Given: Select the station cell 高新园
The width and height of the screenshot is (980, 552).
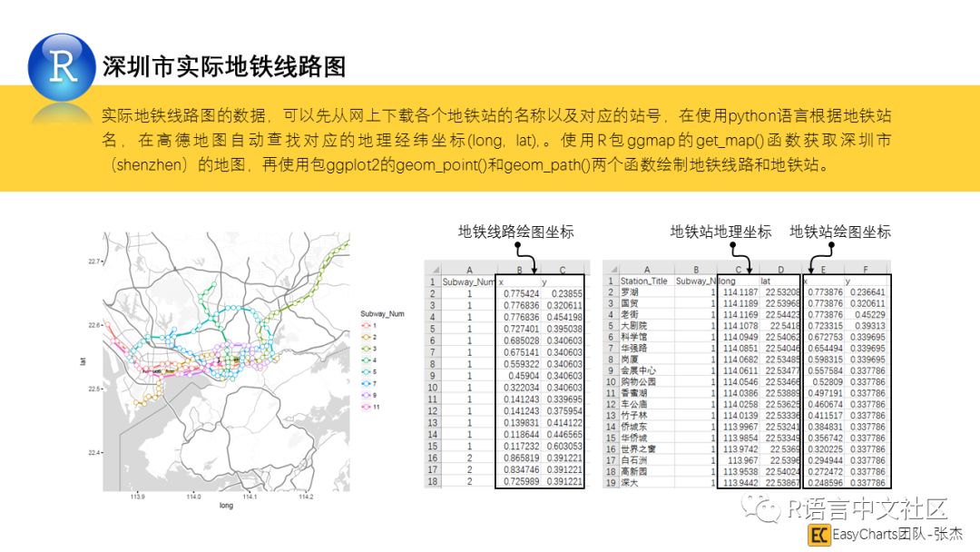Looking at the screenshot, I should 646,472.
